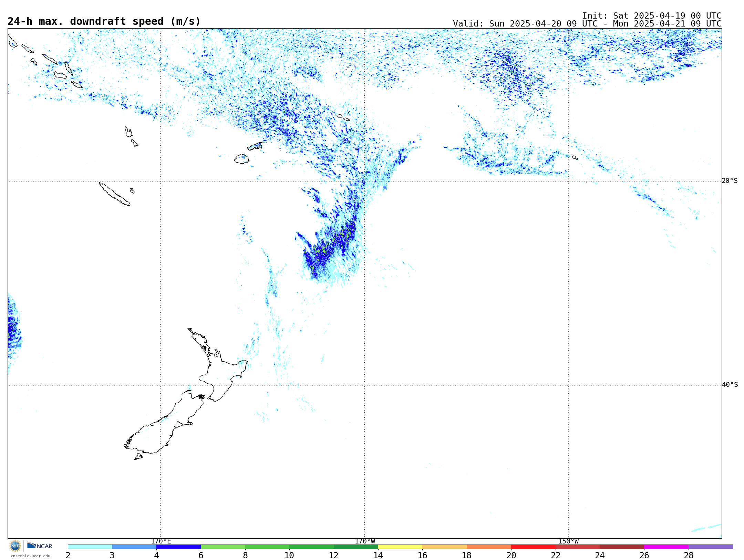Image resolution: width=744 pixels, height=560 pixels.
Task: Click the light blue 3-4 colorbar segment
Action: click(x=134, y=547)
